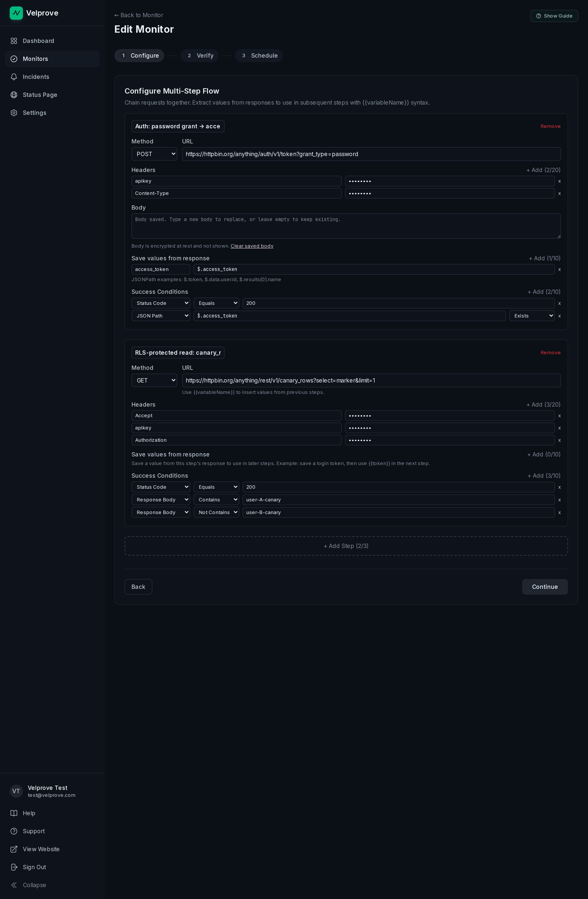Select the Configure step tab
Viewport: 588px width, 899px height.
(x=139, y=56)
